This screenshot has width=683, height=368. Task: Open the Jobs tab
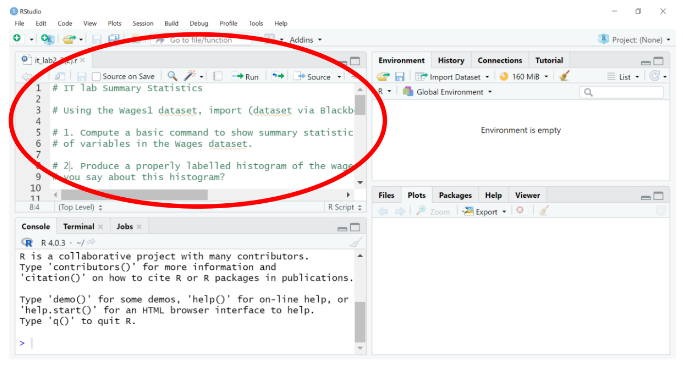125,226
